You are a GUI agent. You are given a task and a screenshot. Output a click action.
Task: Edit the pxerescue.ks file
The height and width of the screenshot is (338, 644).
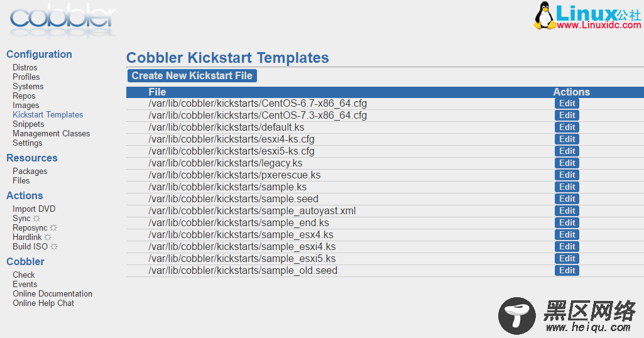tap(567, 175)
